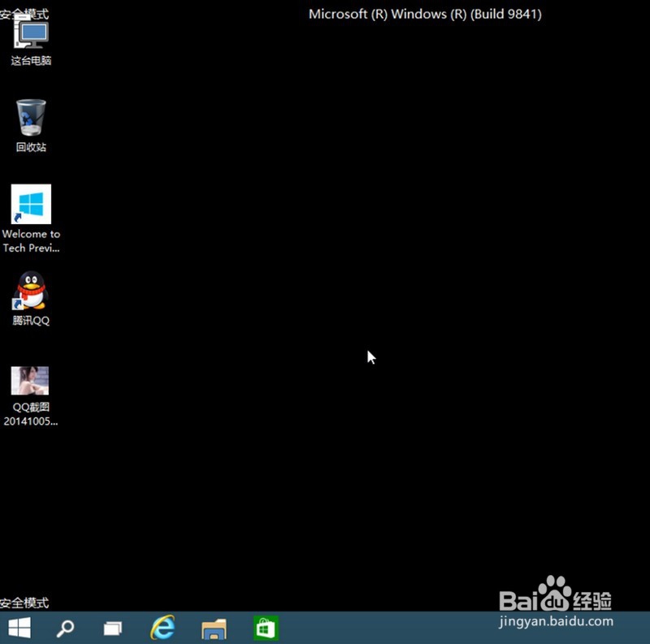Select the Welcome to Tech Preview shortcut
Screen dimensions: 650x644
click(x=31, y=204)
